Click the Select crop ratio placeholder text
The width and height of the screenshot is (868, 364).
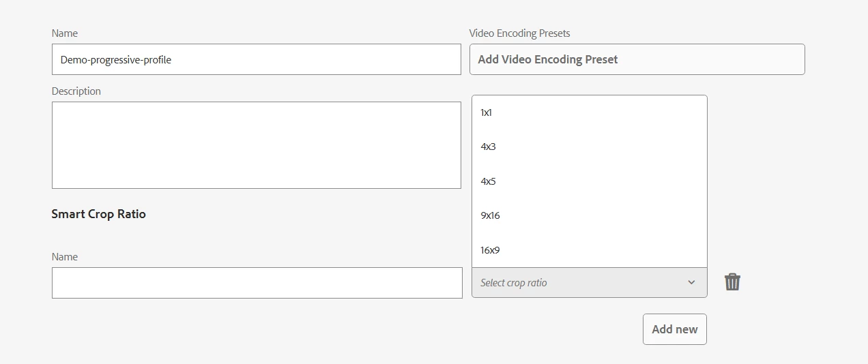click(x=514, y=283)
